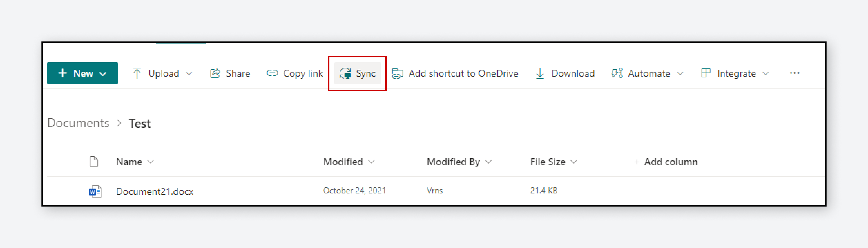Choose Add shortcut to OneDrive text
Screen dimensions: 868x248
click(x=463, y=73)
